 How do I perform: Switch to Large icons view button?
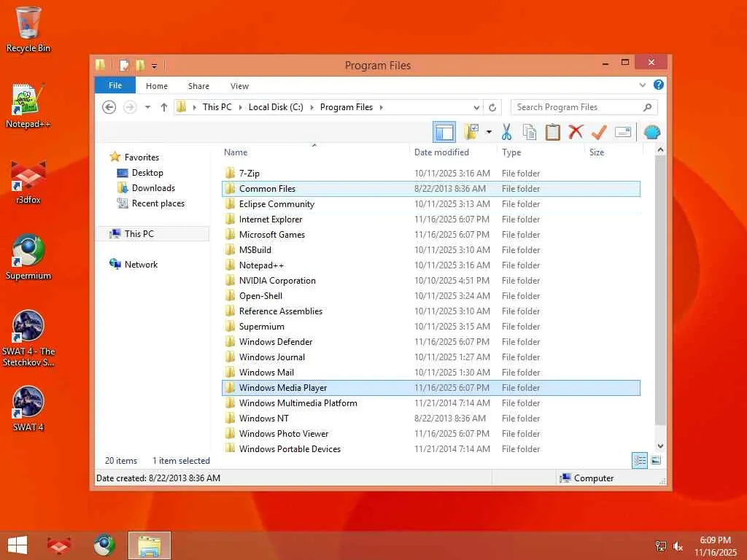coord(656,461)
